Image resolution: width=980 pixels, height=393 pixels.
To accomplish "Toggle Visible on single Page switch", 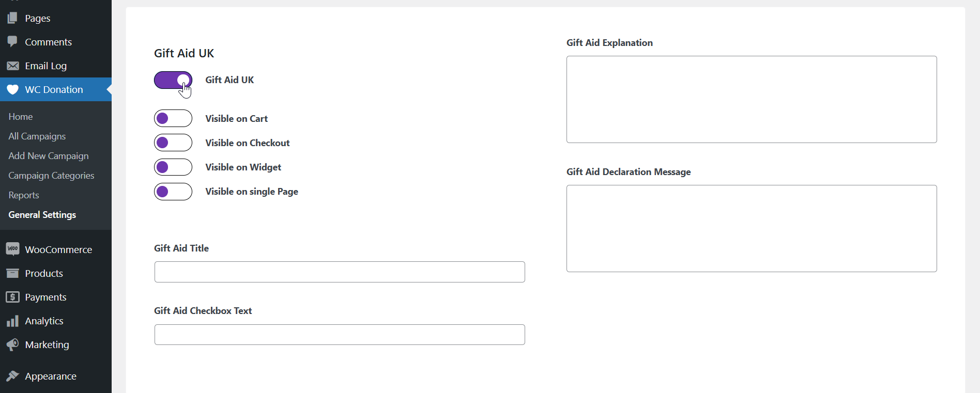I will pyautogui.click(x=173, y=192).
